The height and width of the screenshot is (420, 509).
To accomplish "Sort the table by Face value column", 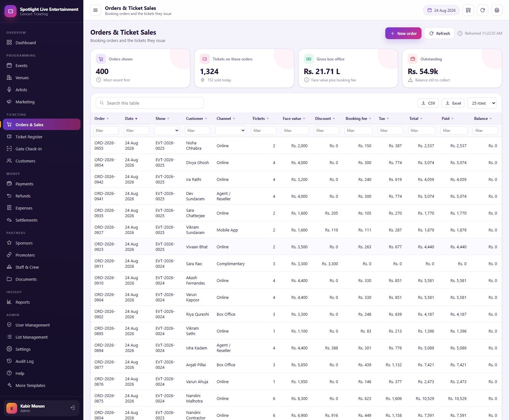I will tap(294, 119).
